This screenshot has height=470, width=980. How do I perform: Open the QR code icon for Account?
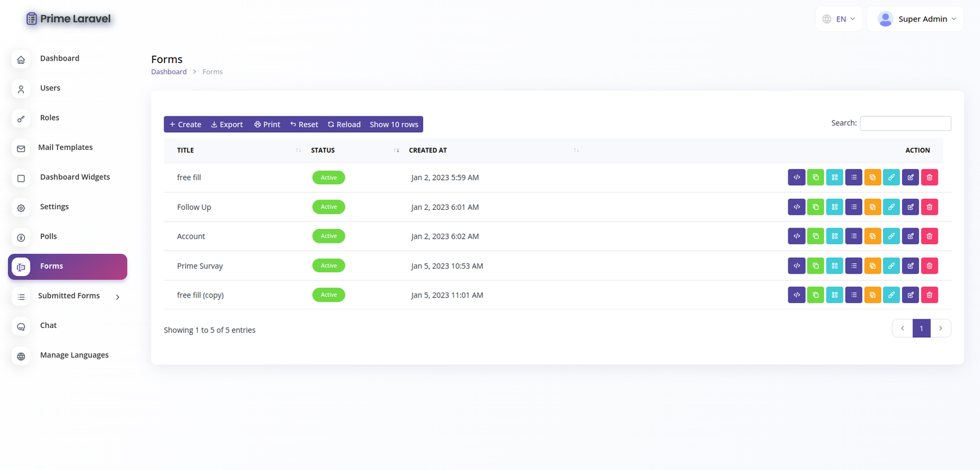tap(834, 236)
